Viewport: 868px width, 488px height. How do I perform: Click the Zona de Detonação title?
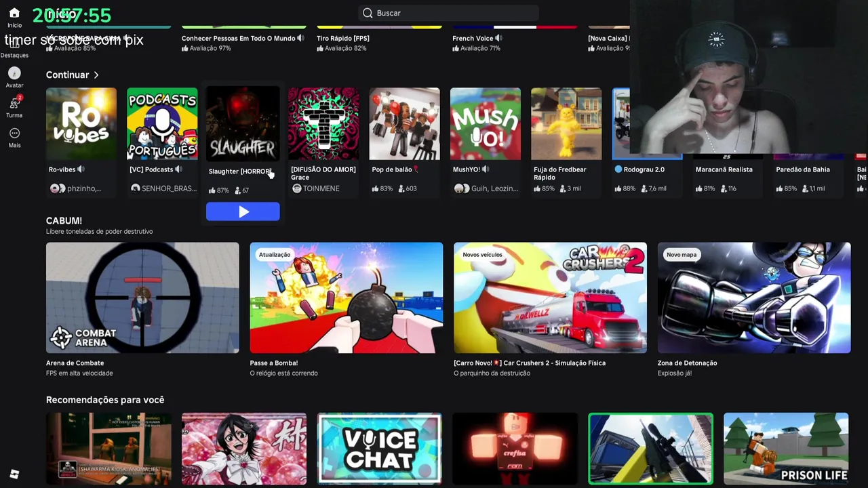pyautogui.click(x=687, y=363)
